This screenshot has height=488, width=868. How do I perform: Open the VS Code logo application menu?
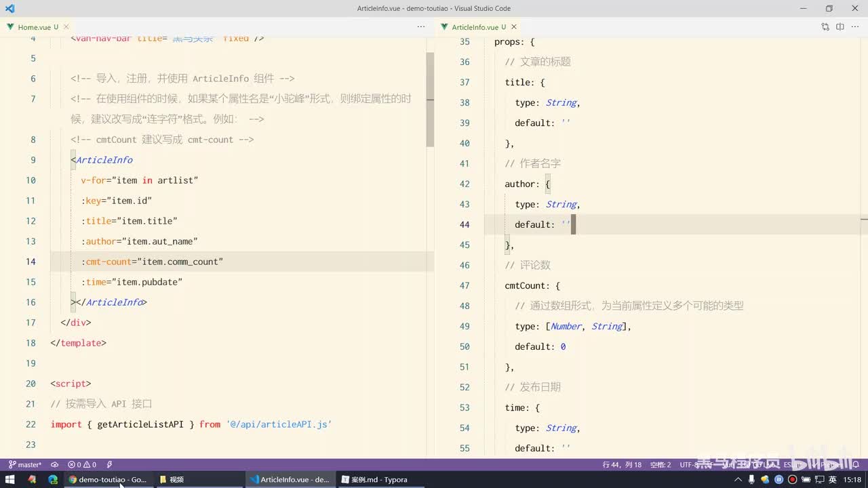click(x=9, y=9)
